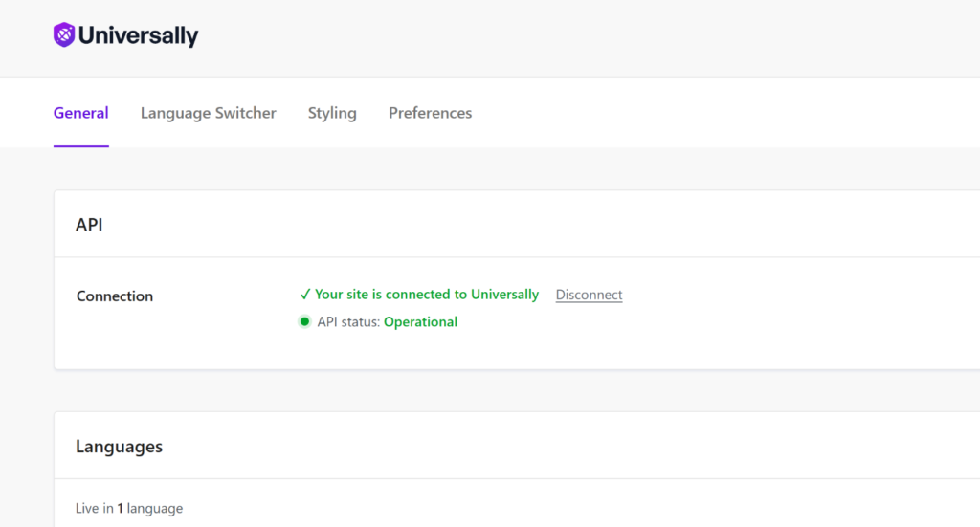
Task: Click the 'API status:' label
Action: (348, 321)
